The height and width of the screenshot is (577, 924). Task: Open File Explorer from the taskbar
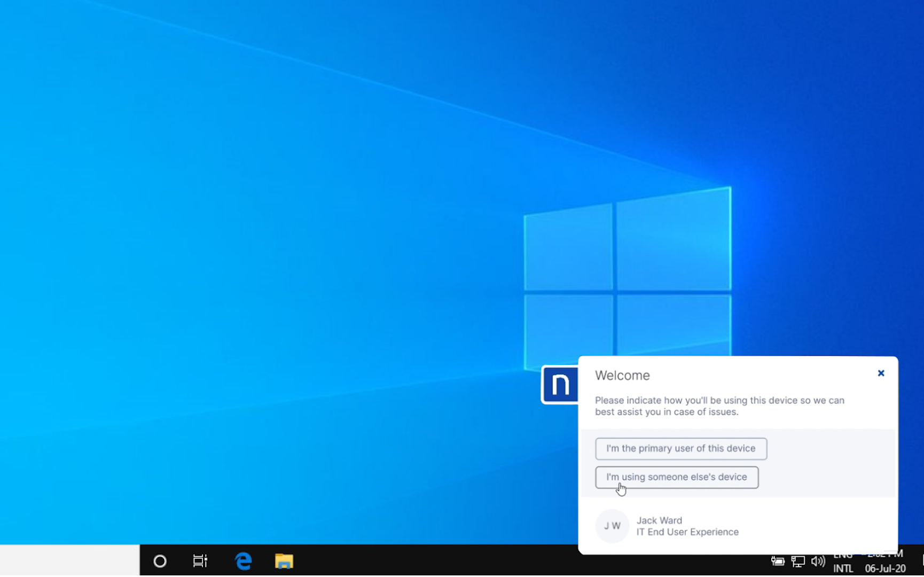point(284,561)
